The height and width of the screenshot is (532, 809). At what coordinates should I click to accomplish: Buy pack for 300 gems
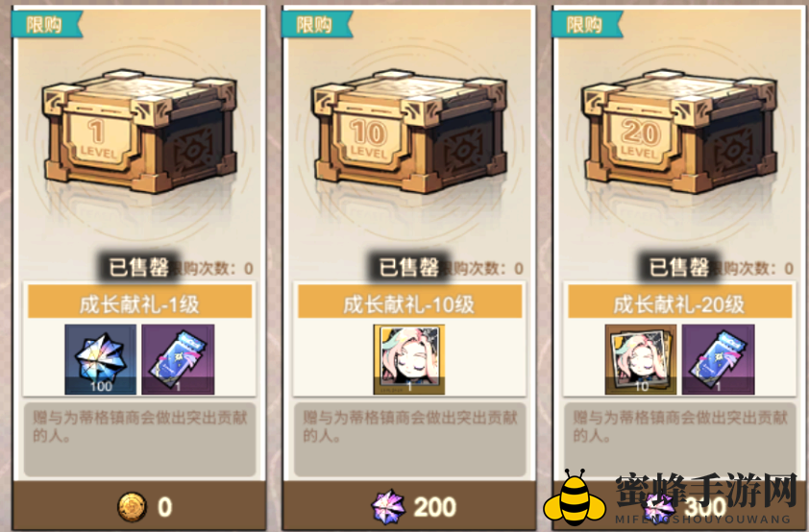click(x=679, y=506)
